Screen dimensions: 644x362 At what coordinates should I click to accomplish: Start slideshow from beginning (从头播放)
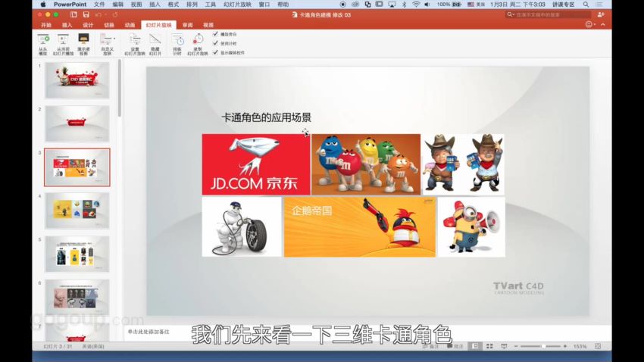(43, 45)
